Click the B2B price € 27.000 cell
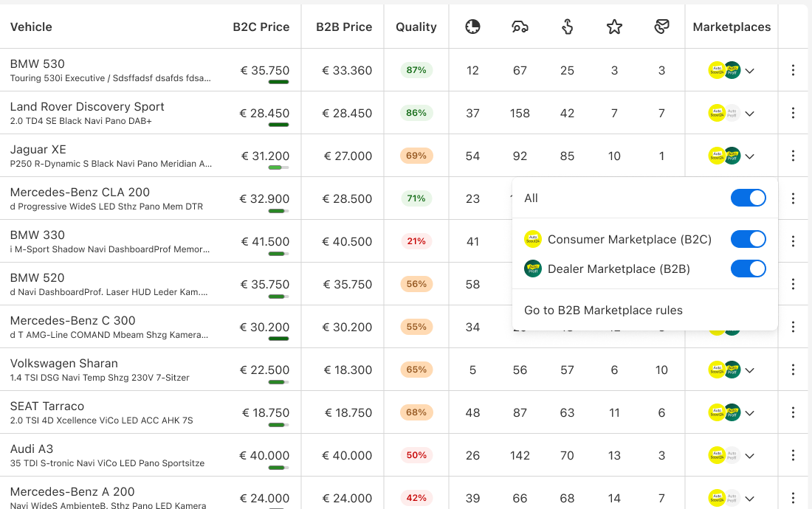Screen dimensions: 812x509 tap(348, 156)
